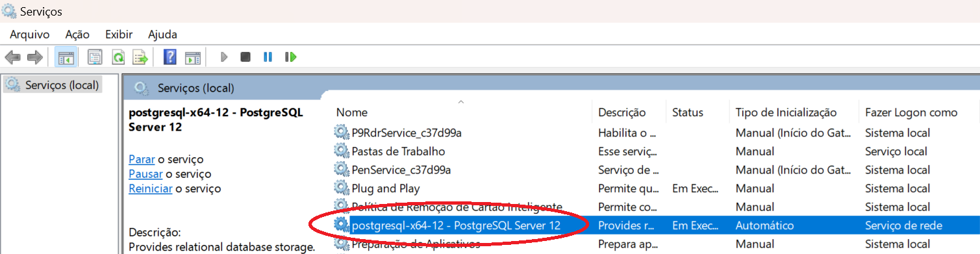Open the Ajuda menu
This screenshot has height=254, width=980.
click(162, 34)
